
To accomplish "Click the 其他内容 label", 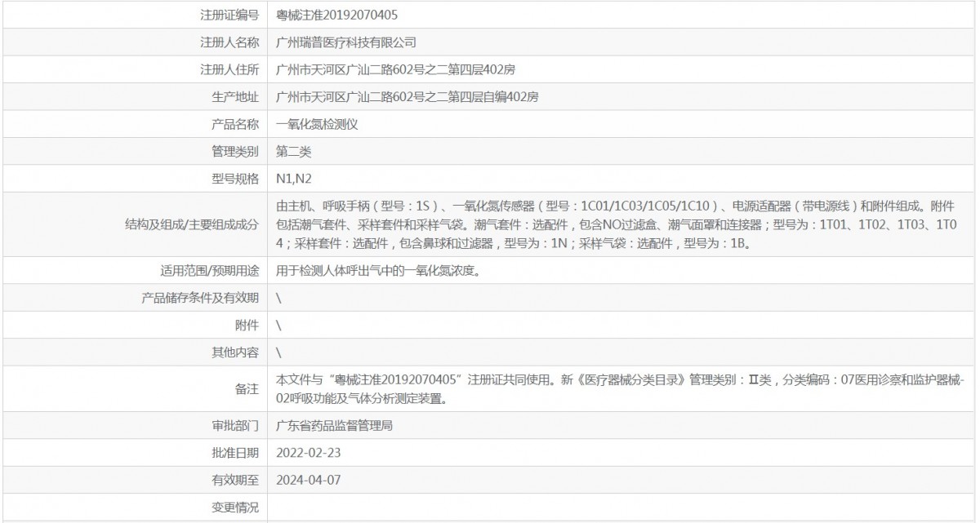I will pyautogui.click(x=235, y=352).
